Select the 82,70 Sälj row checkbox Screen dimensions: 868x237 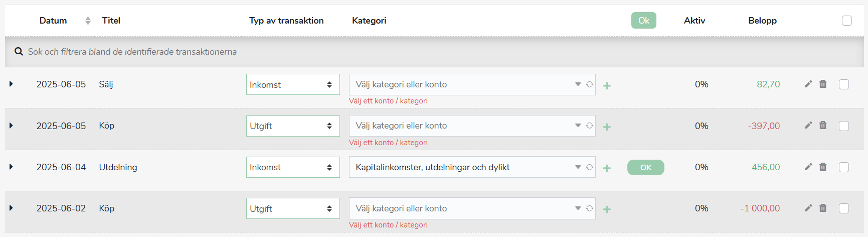(x=844, y=84)
